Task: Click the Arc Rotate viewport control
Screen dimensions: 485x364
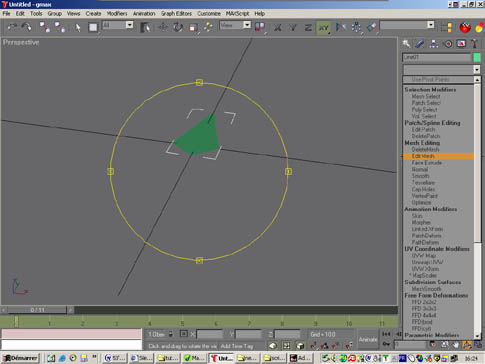Action: pos(467,345)
